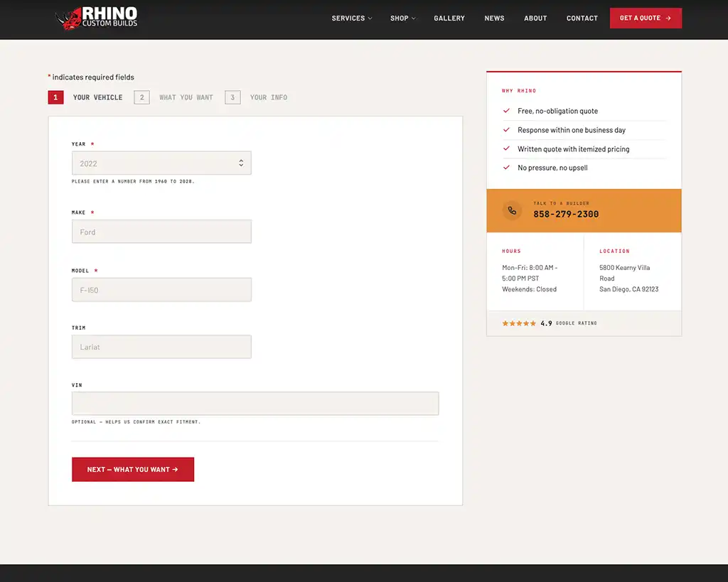Viewport: 728px width, 582px height.
Task: Click Next – What You Want button
Action: (133, 469)
